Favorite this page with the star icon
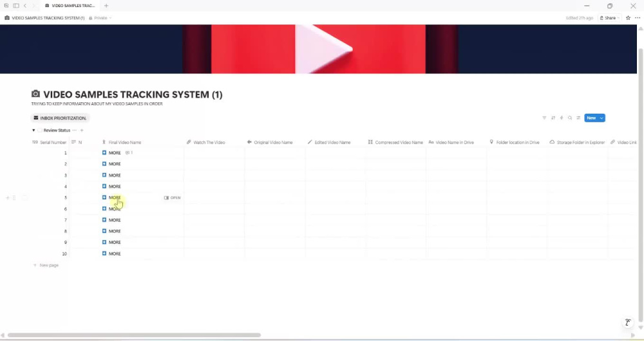The image size is (644, 341). 628,17
